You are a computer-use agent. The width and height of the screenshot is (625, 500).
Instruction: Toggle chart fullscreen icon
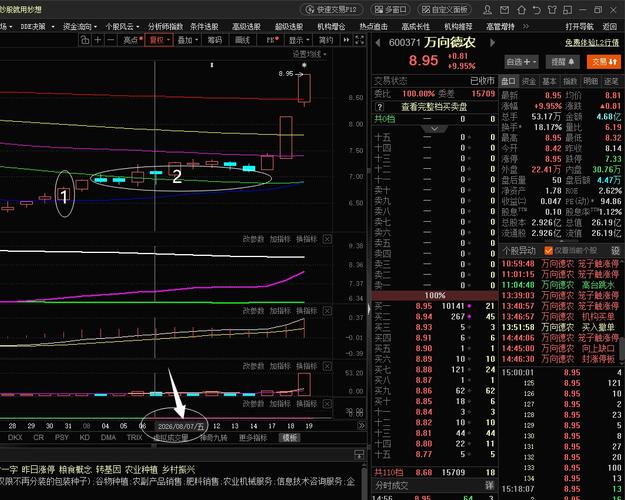[x=359, y=40]
